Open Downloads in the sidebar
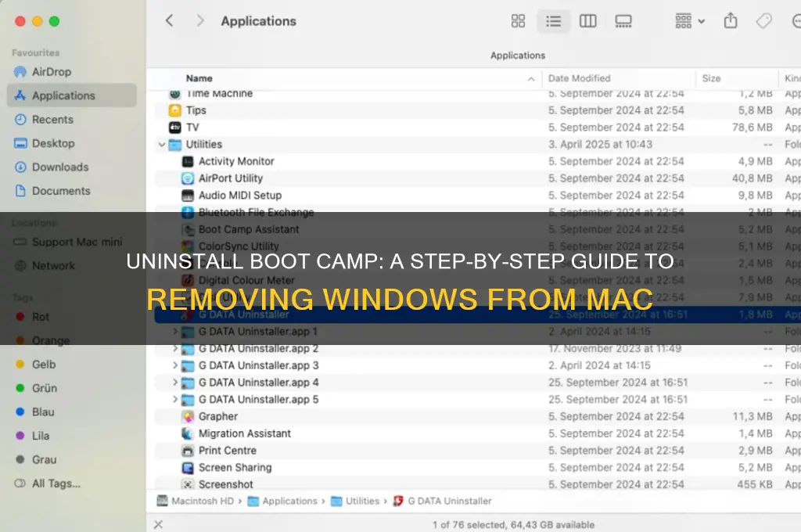 tap(51, 167)
